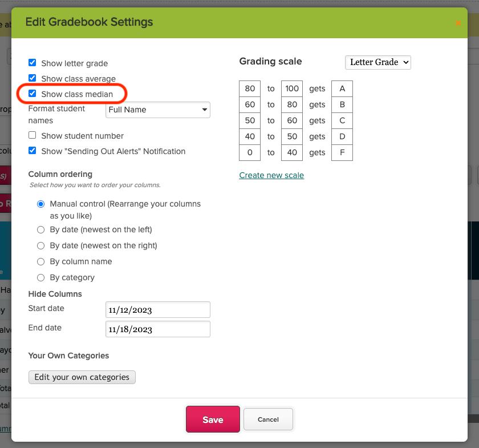Open the Format student names dropdown
This screenshot has height=448, width=479.
click(x=158, y=110)
